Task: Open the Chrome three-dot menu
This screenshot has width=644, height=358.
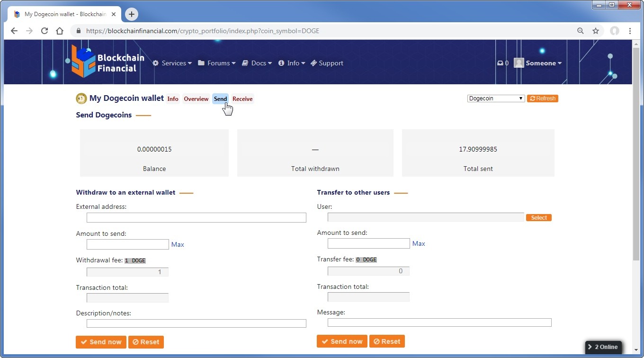Action: 630,31
